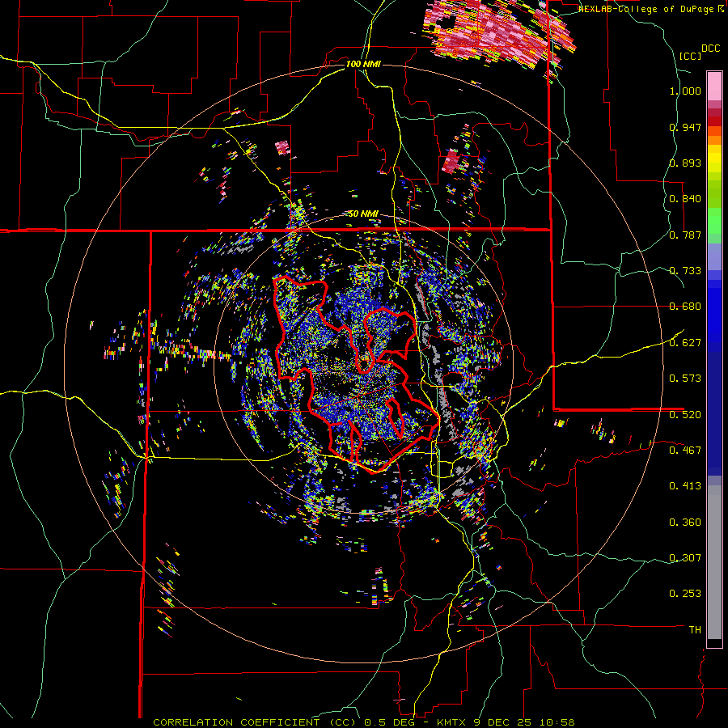The height and width of the screenshot is (728, 728).
Task: Click the DCC product label
Action: 710,49
